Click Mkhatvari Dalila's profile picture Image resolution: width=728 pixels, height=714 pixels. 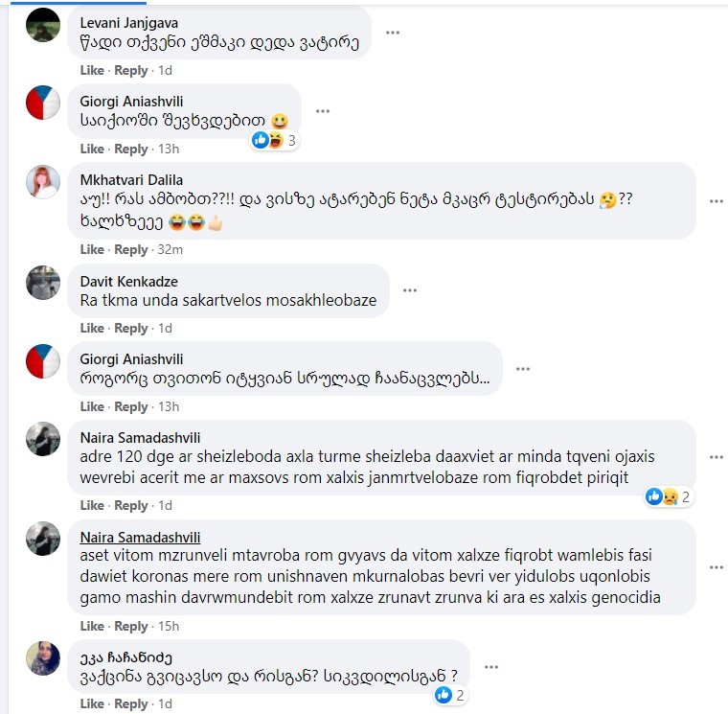[43, 182]
